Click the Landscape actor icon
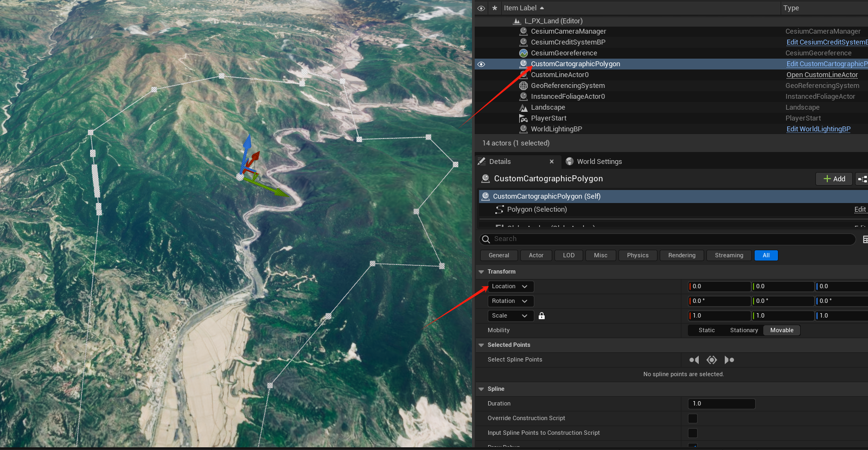 point(524,107)
